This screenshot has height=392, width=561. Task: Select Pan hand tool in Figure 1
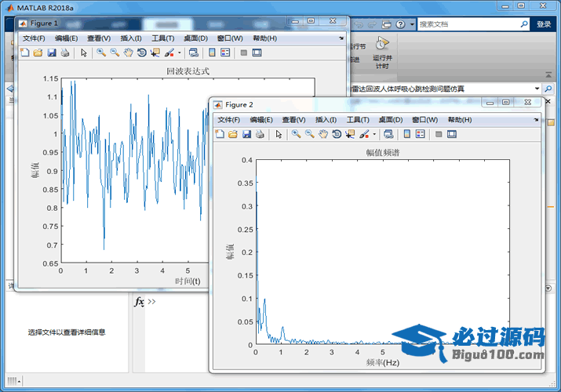pos(128,53)
